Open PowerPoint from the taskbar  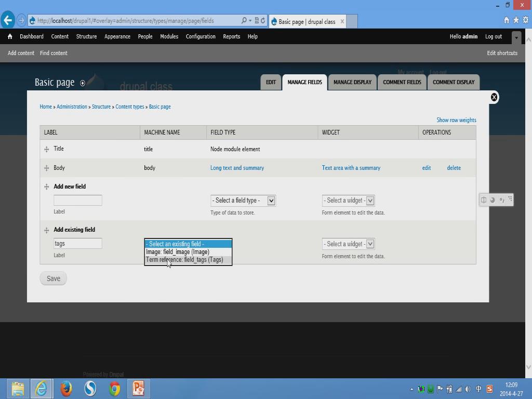point(138,389)
